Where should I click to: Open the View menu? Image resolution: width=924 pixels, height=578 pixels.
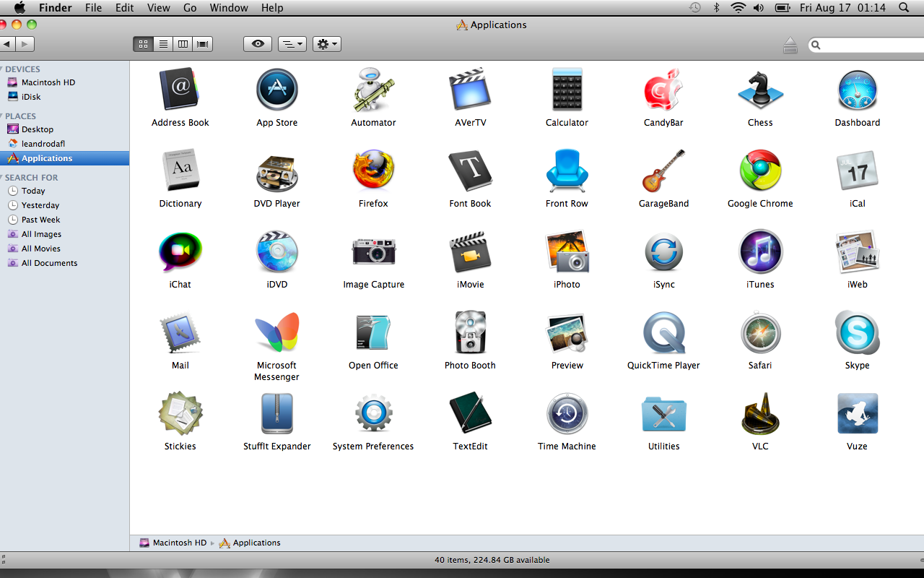158,8
